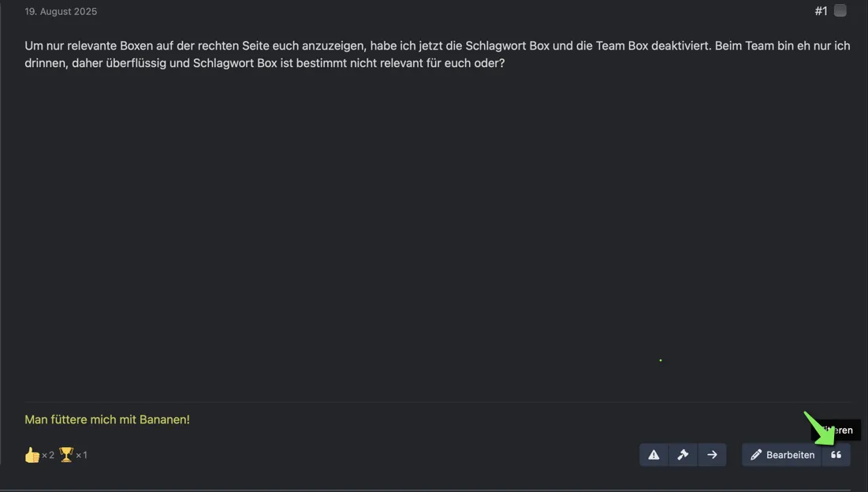
Task: Quote this post with quotation mark icon
Action: click(x=836, y=455)
